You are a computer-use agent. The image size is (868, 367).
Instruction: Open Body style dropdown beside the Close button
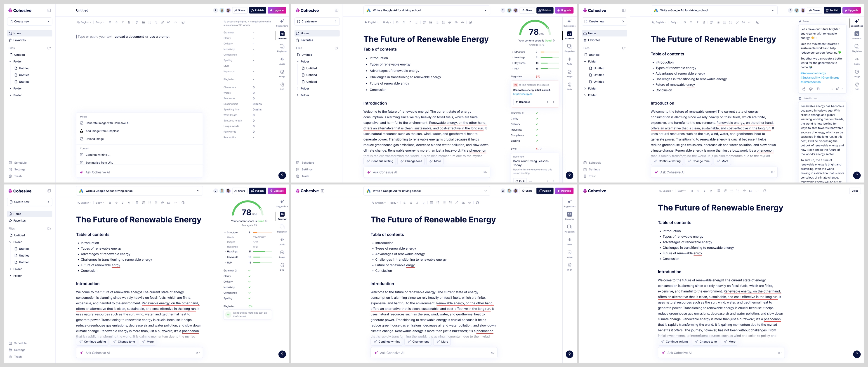click(681, 191)
